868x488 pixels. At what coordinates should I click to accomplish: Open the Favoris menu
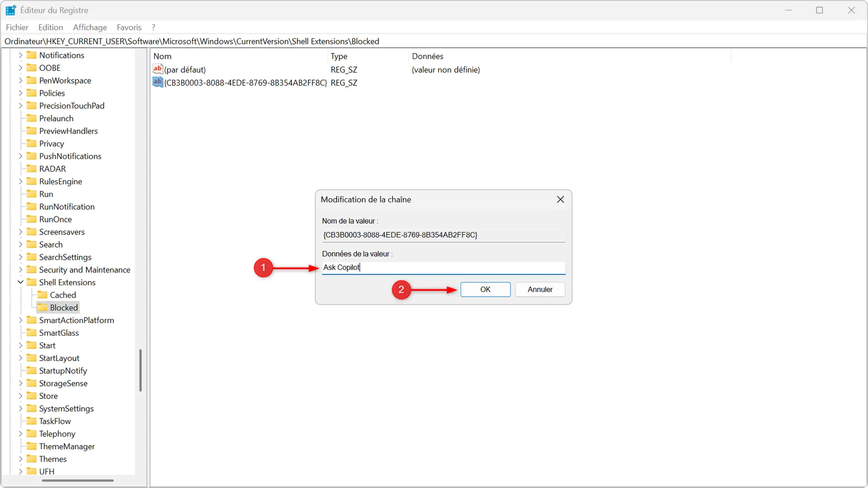[129, 27]
